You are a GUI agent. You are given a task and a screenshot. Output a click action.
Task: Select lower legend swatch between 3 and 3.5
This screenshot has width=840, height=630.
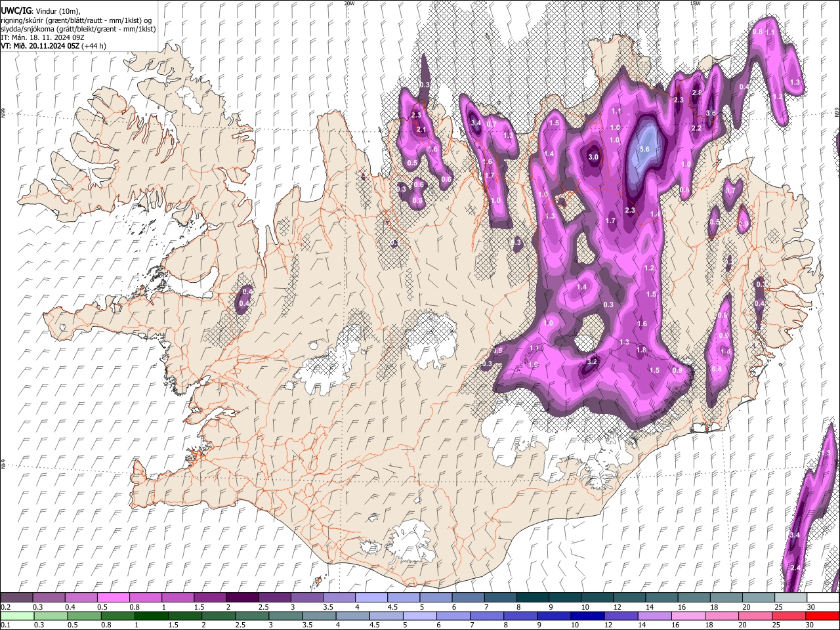click(x=285, y=616)
